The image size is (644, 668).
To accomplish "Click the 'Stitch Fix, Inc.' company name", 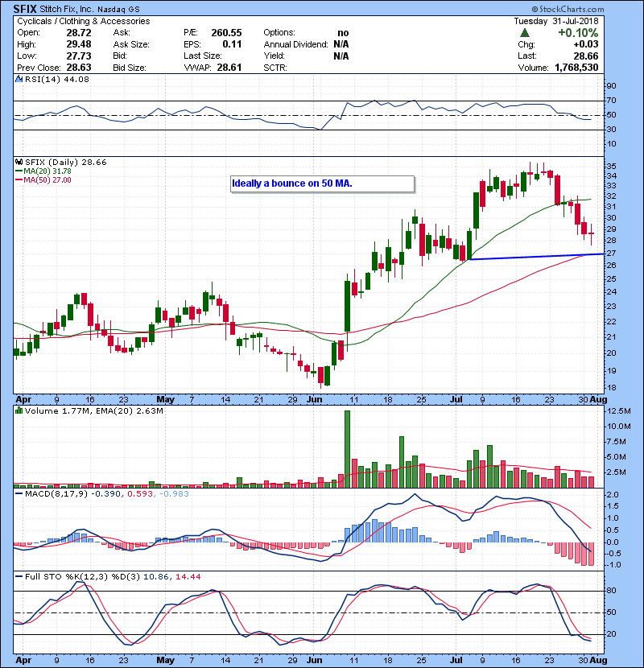I will (x=66, y=9).
